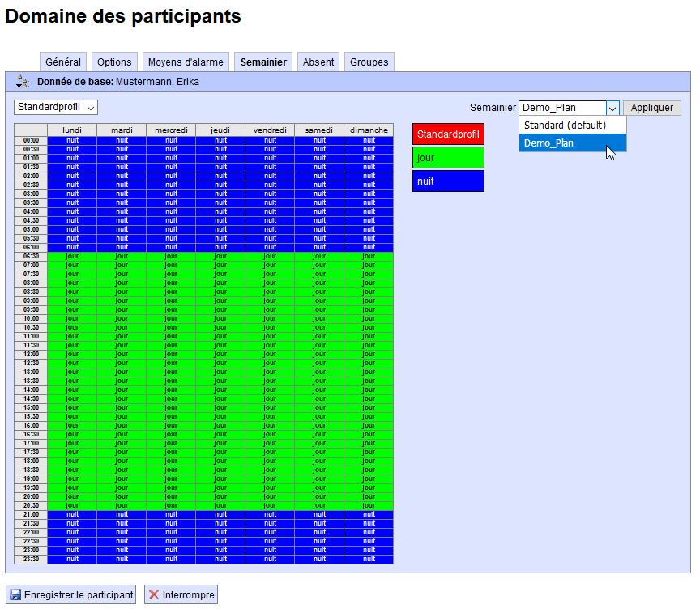Open the Options tab

(114, 62)
